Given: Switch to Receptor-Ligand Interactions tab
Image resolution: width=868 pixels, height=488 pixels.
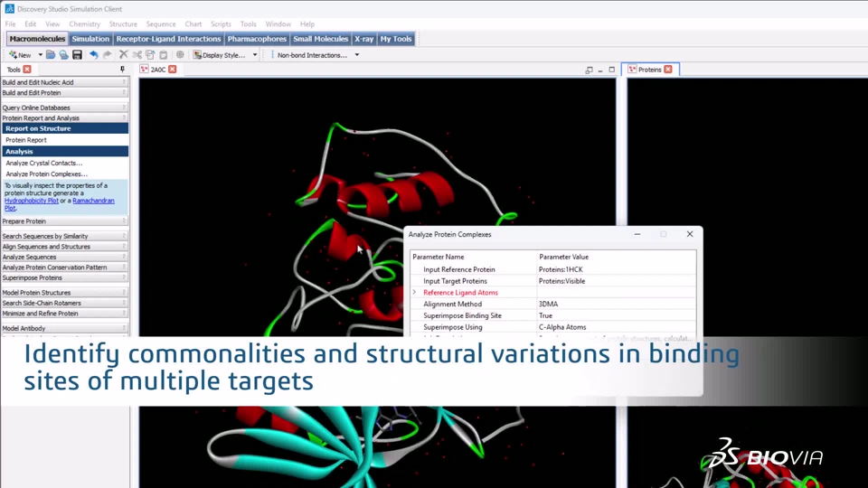Looking at the screenshot, I should coord(168,39).
